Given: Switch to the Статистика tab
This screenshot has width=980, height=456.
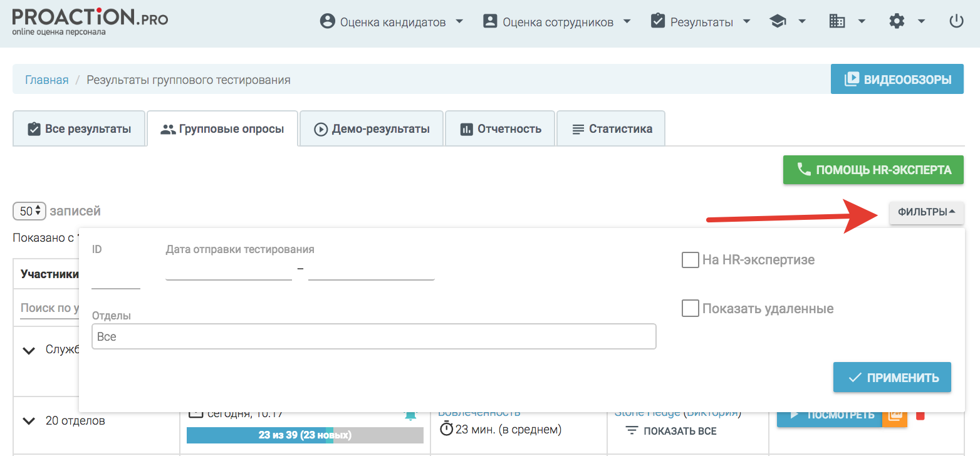Looking at the screenshot, I should coord(611,129).
